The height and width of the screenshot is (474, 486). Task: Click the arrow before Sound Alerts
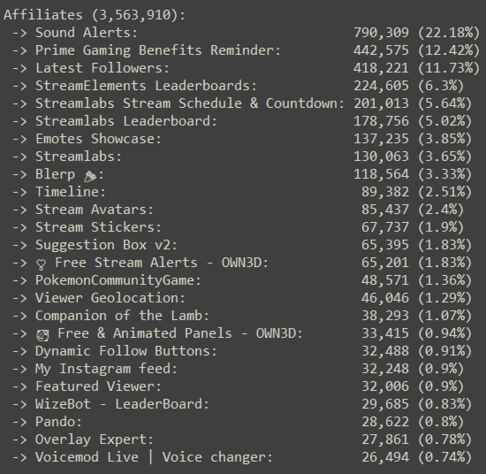click(20, 33)
